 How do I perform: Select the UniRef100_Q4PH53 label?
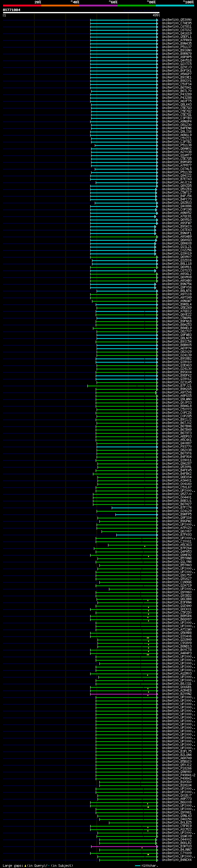tap(176, 552)
